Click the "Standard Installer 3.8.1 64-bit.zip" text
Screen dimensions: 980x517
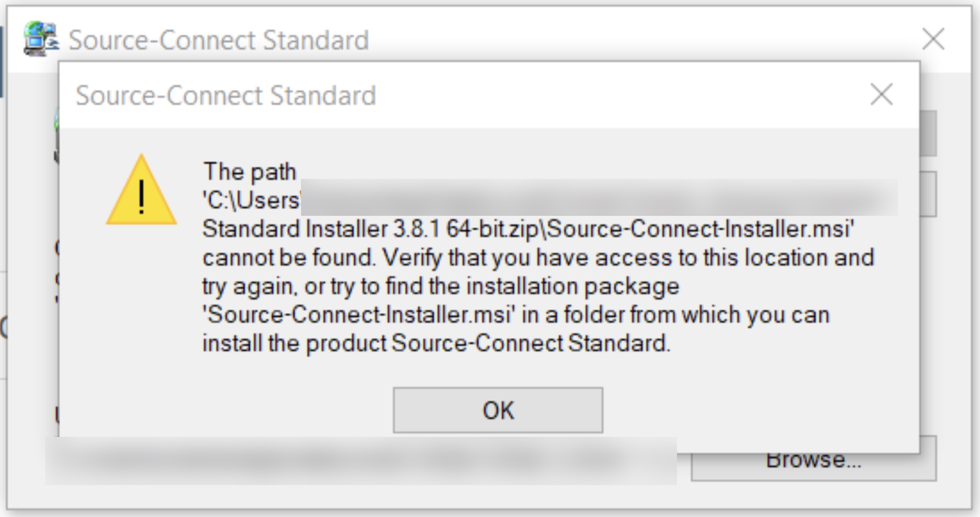(x=370, y=229)
